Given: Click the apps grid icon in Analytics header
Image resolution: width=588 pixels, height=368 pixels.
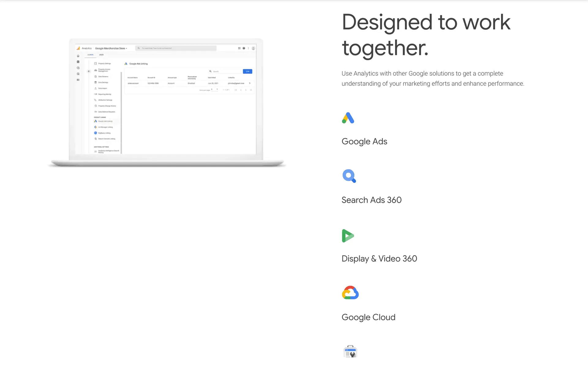Looking at the screenshot, I should (239, 48).
